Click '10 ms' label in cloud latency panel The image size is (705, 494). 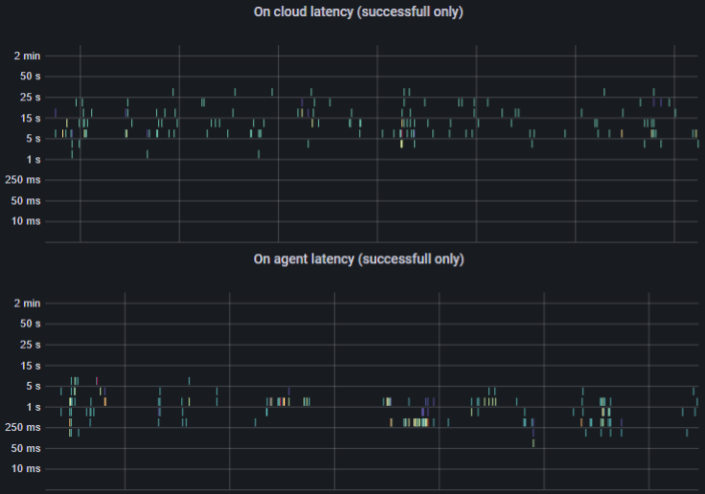(x=27, y=221)
